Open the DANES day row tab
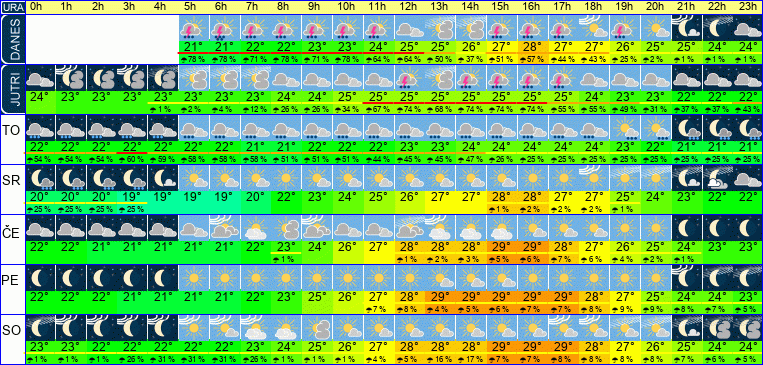The image size is (763, 365). pos(12,39)
